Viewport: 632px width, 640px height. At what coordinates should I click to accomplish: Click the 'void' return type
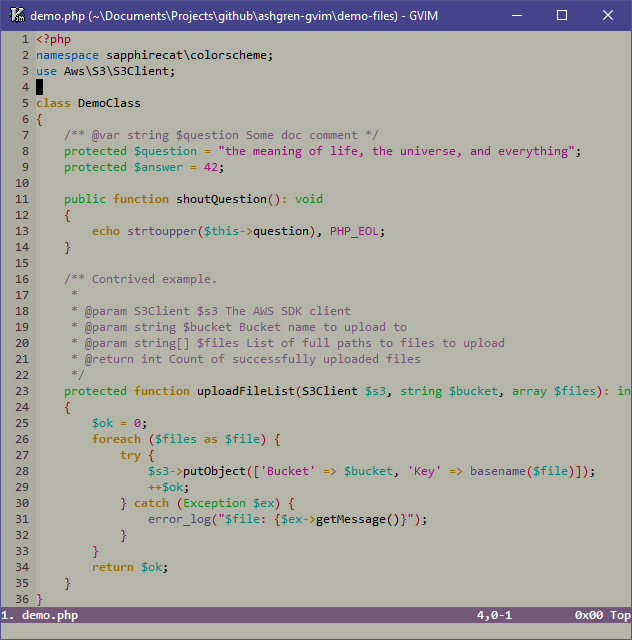(309, 199)
